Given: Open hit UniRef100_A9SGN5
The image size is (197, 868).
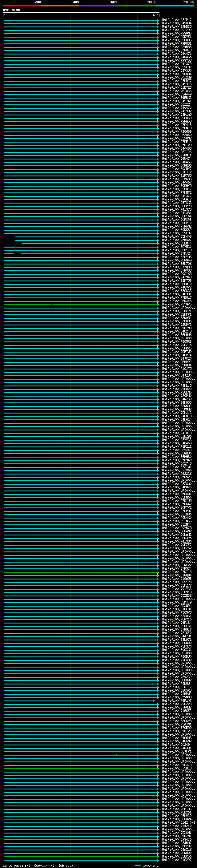Looking at the screenshot, I should pyautogui.click(x=177, y=34).
